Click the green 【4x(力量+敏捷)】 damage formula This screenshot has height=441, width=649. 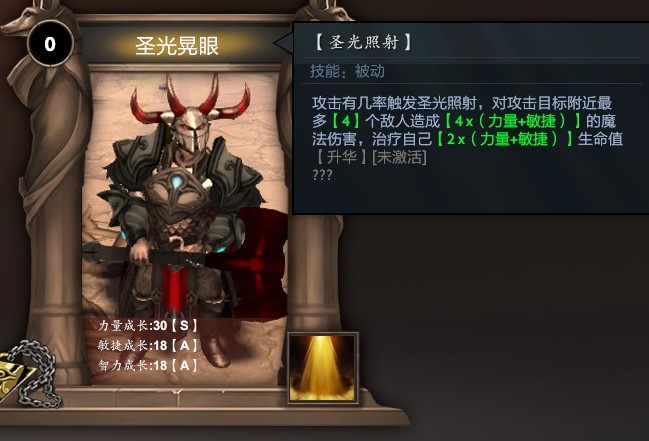click(513, 121)
